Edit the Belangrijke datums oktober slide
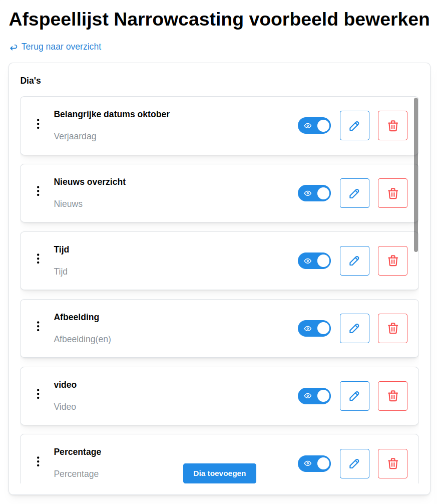The image size is (437, 504). pos(354,125)
